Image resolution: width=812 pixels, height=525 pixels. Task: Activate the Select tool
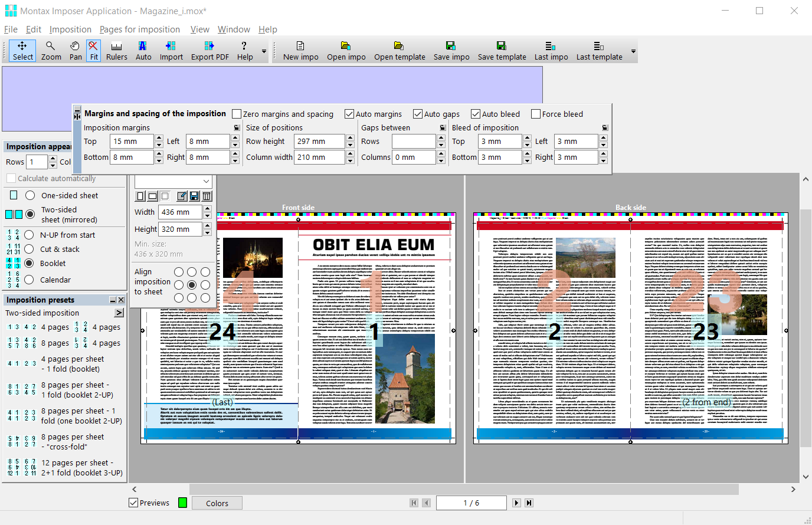click(x=22, y=51)
